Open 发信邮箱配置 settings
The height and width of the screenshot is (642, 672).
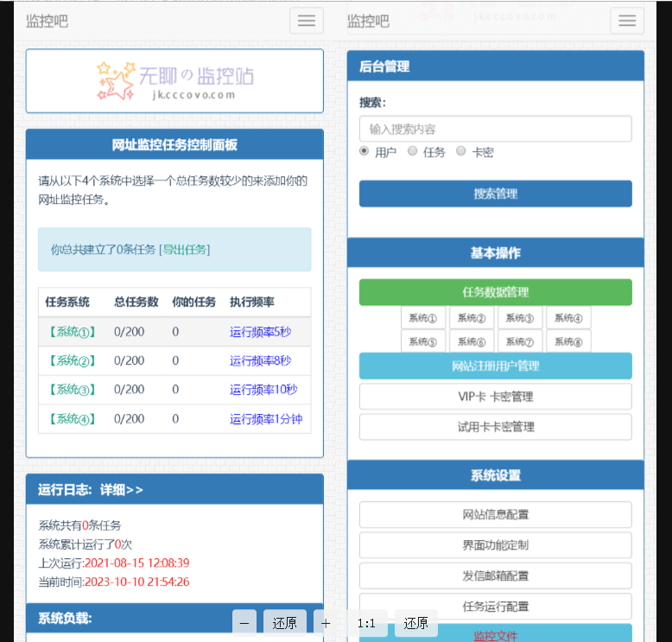pos(496,576)
